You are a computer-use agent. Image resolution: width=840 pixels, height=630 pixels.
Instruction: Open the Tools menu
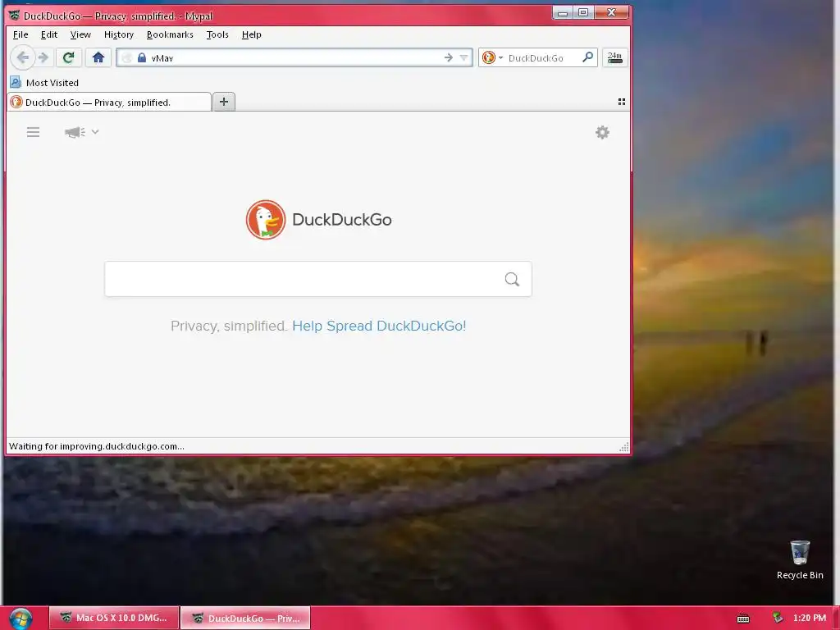point(217,34)
